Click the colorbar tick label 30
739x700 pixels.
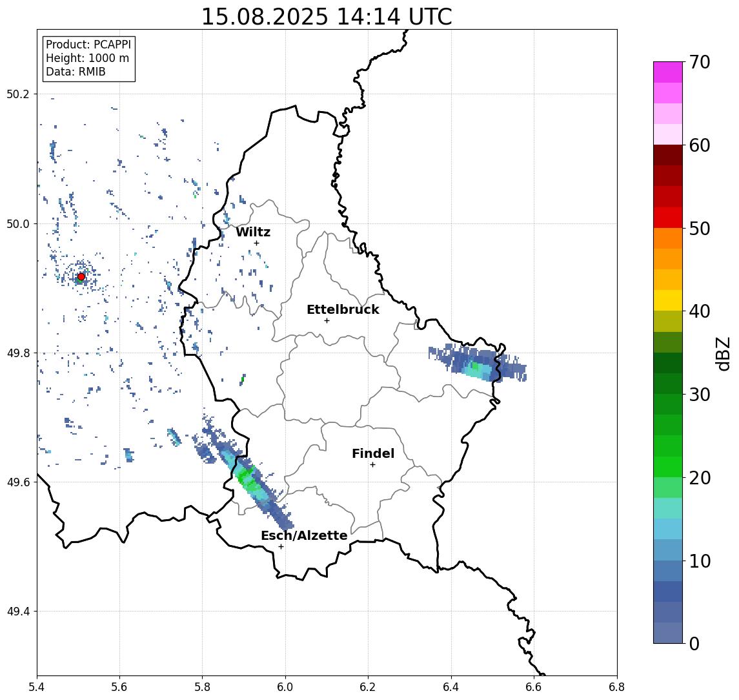tap(700, 395)
